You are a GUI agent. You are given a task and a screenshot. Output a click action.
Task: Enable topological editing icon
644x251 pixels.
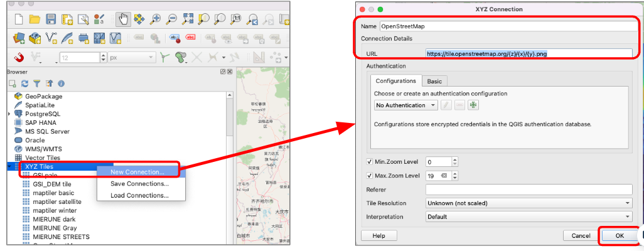[164, 57]
